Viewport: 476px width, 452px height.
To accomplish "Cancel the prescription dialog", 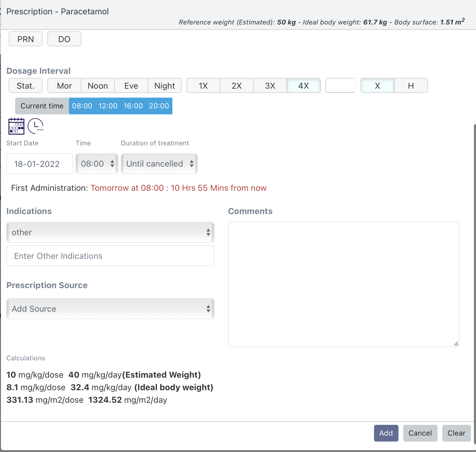I will click(420, 433).
